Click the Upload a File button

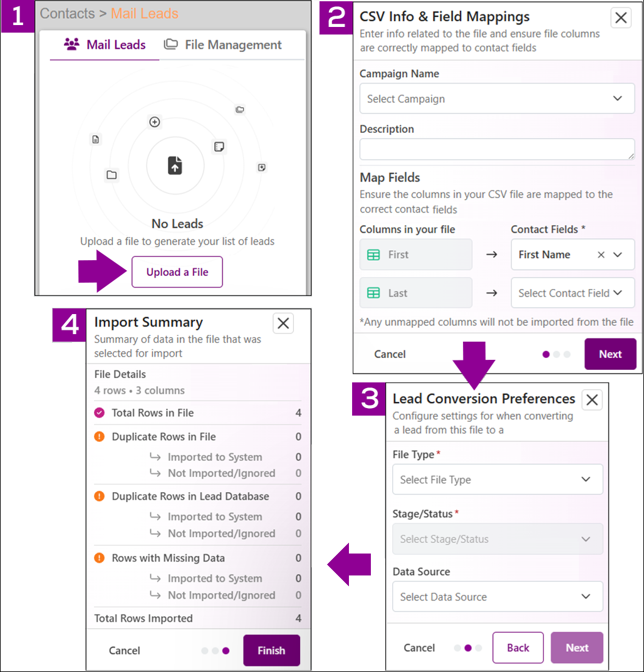pyautogui.click(x=177, y=272)
